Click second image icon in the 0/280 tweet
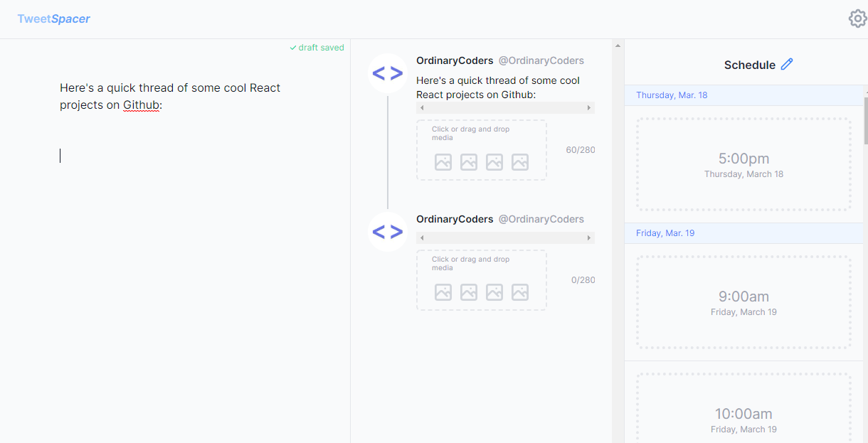The height and width of the screenshot is (443, 868). [x=469, y=292]
